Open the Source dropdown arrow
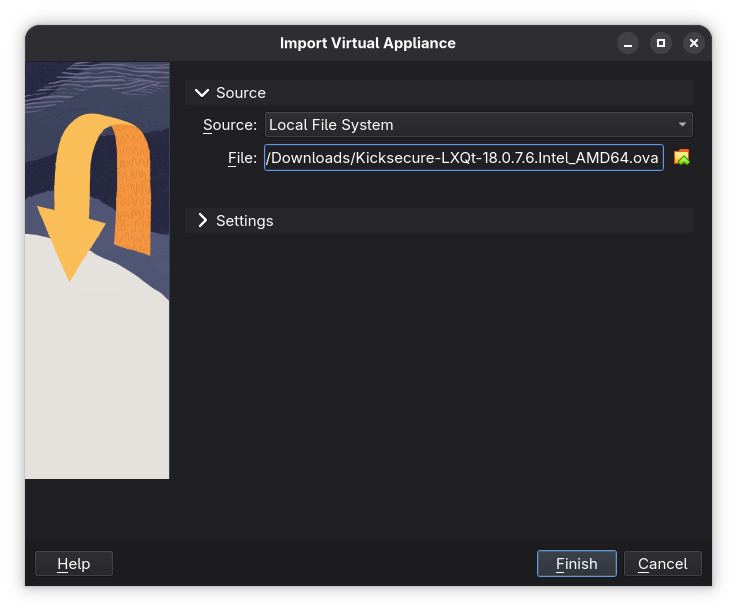Viewport: 737px width, 611px height. [682, 125]
